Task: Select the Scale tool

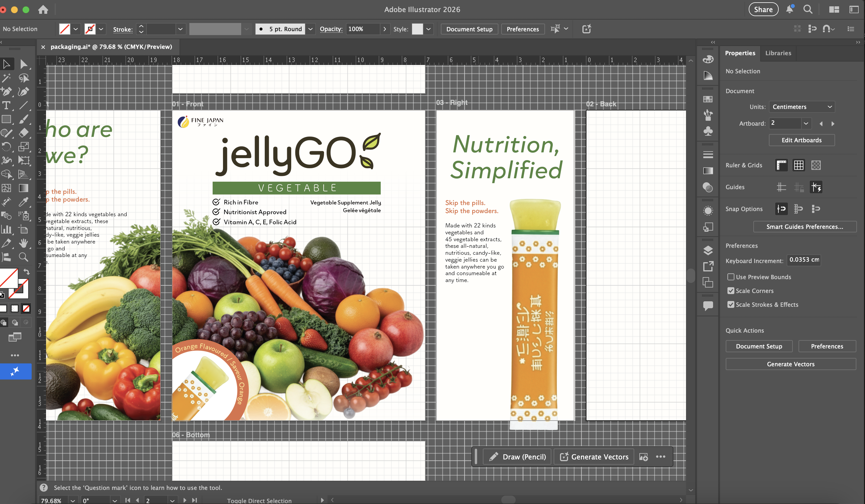Action: (x=23, y=146)
